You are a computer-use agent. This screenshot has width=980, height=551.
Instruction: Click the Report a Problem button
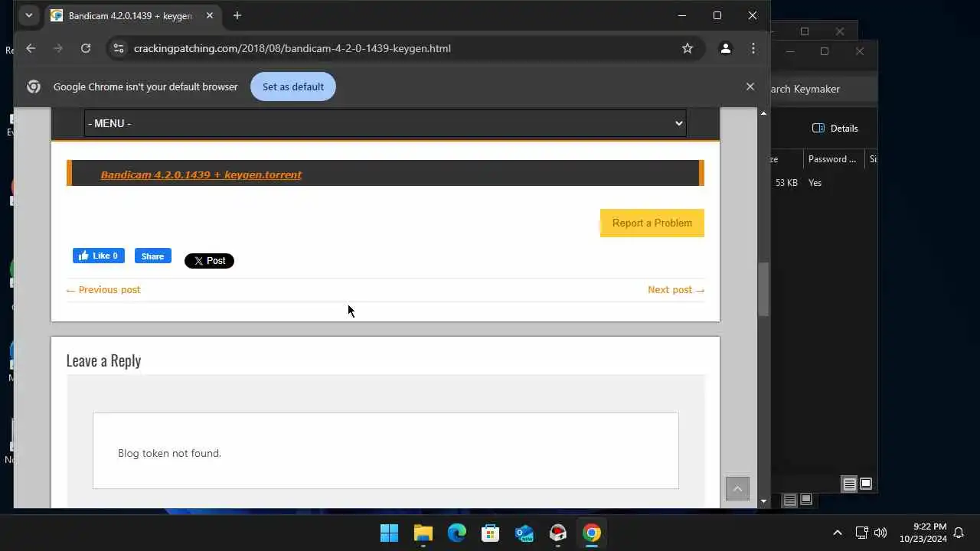tap(652, 223)
